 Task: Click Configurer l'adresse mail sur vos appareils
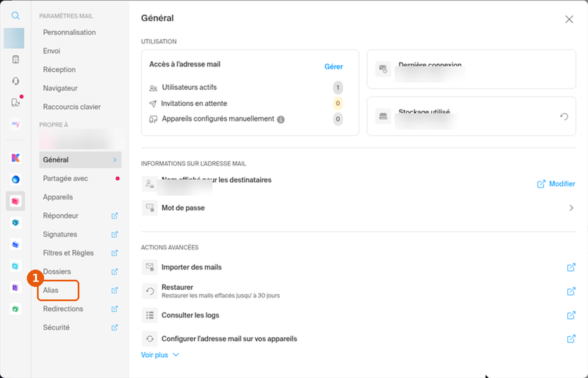(x=229, y=339)
